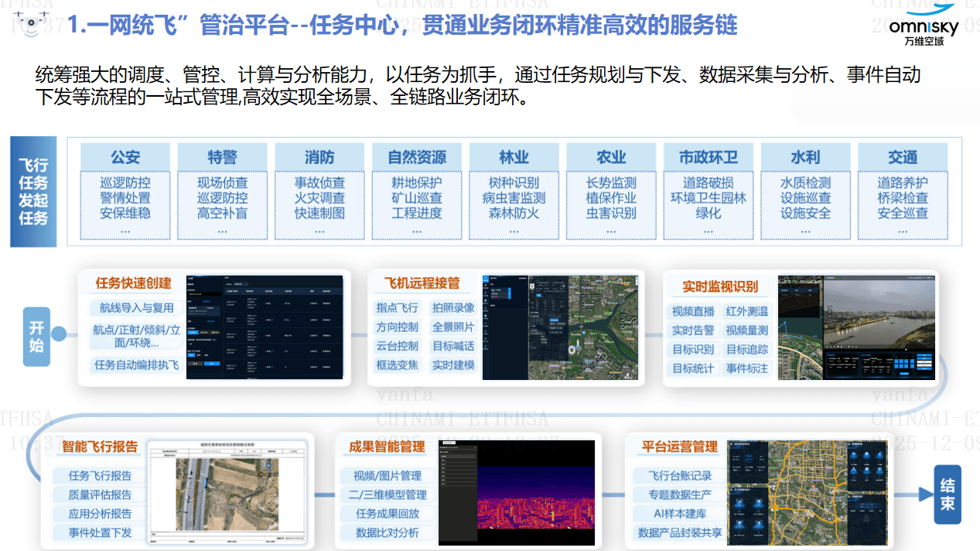Screen dimensions: 980x551
Task: Click the blue 开始 start block
Action: click(x=36, y=337)
